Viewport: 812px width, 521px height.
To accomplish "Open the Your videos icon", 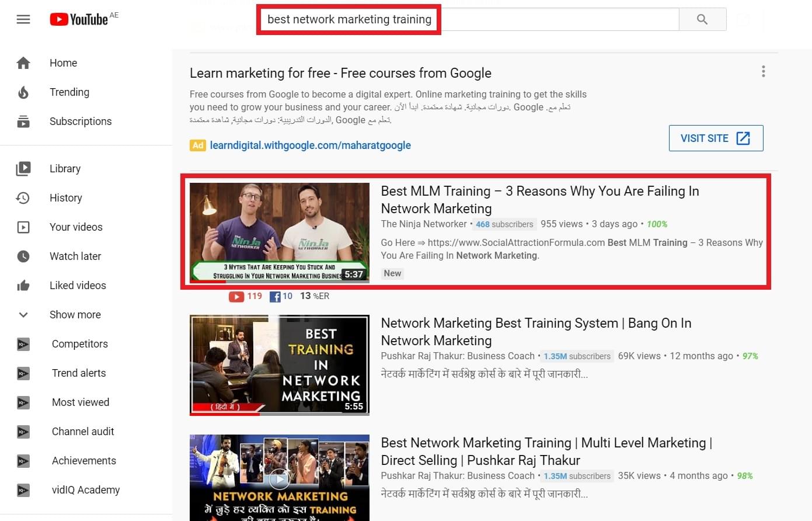I will [x=23, y=227].
